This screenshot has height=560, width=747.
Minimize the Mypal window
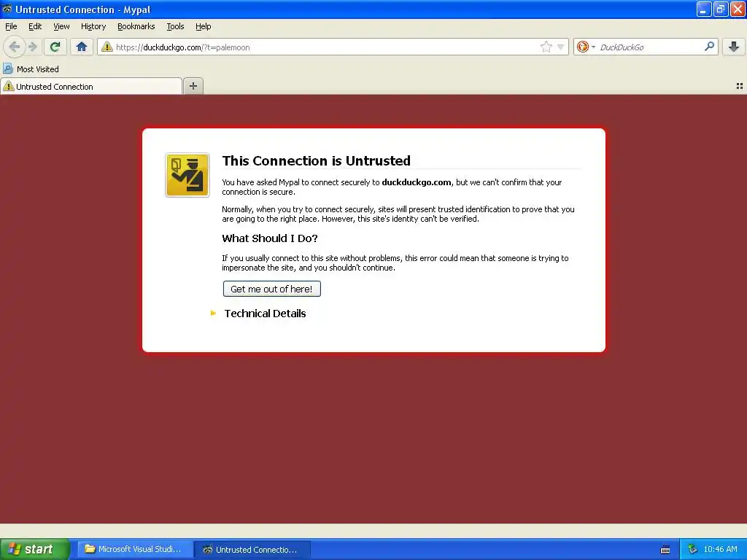click(x=704, y=9)
